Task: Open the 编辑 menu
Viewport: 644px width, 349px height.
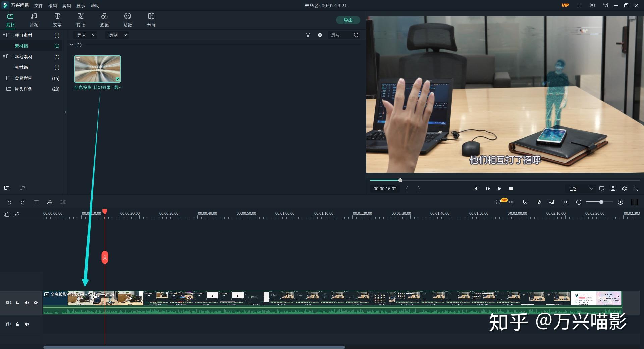Action: click(53, 6)
